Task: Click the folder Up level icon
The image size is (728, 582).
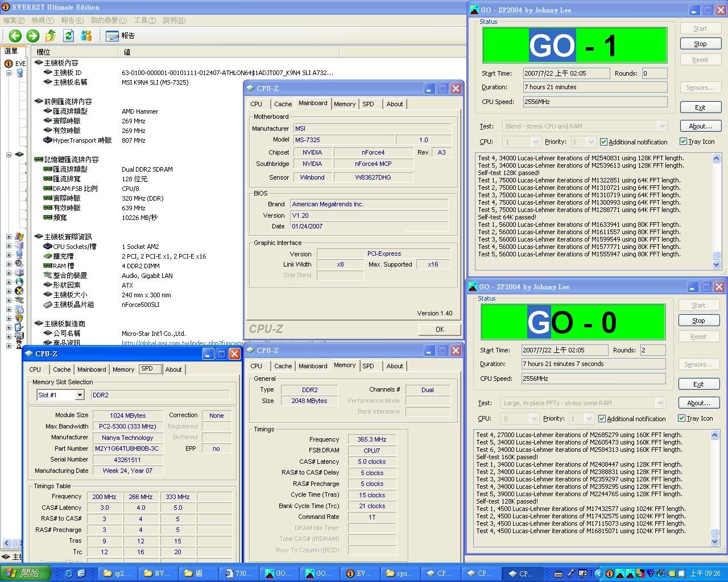Action: tap(51, 36)
